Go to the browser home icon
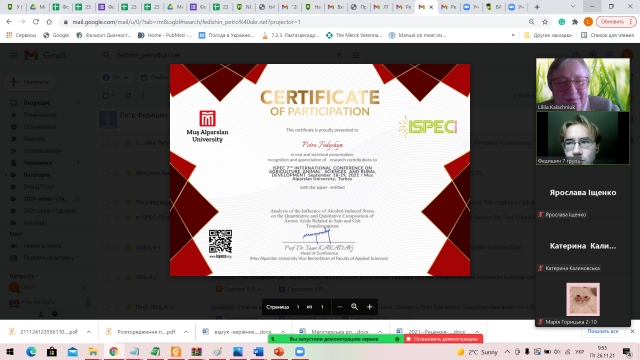The image size is (640, 360). coord(49,22)
